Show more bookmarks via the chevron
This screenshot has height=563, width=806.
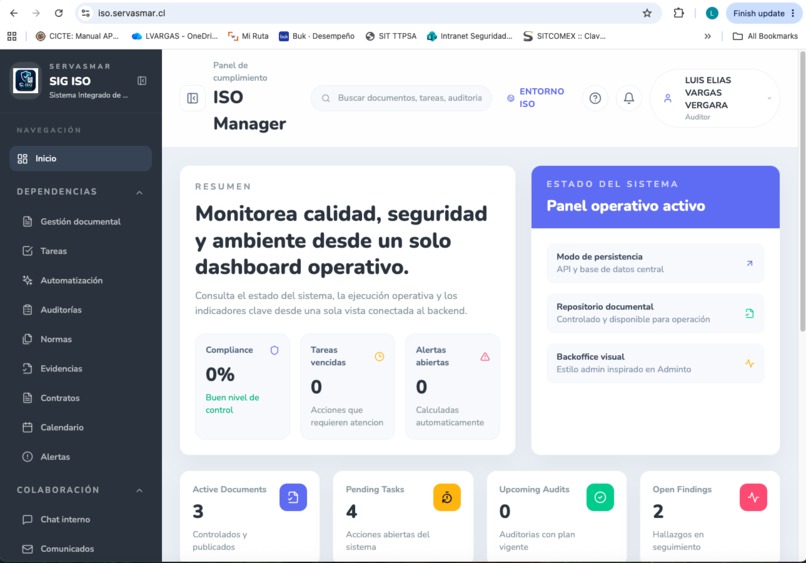tap(708, 36)
